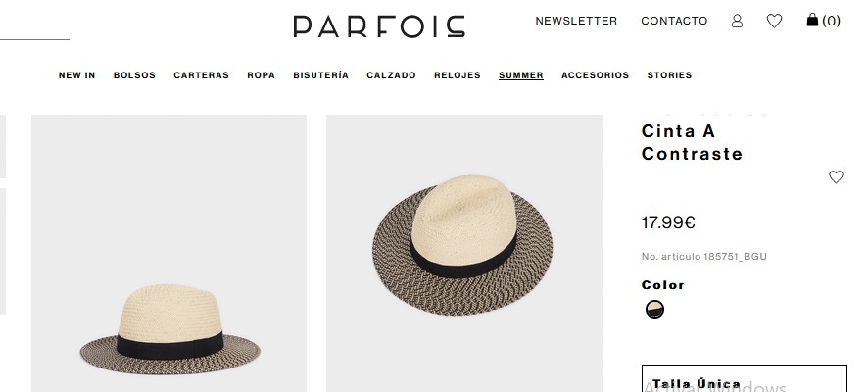The height and width of the screenshot is (392, 868).
Task: Open the user account icon
Action: pyautogui.click(x=737, y=21)
